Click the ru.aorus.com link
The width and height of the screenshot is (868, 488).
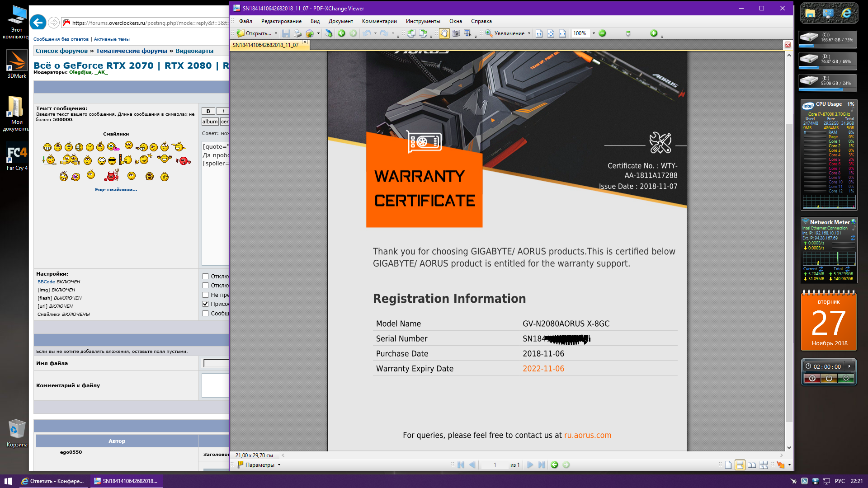[587, 435]
